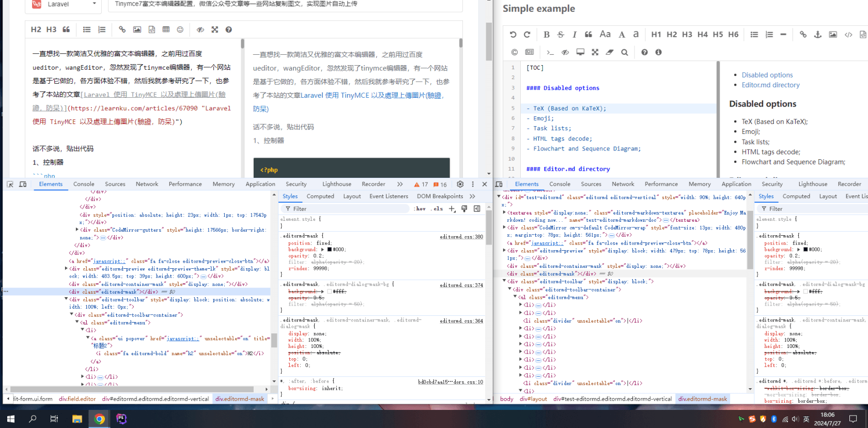The image size is (868, 428).
Task: Expand background property in left styles pane
Action: [x=323, y=250]
